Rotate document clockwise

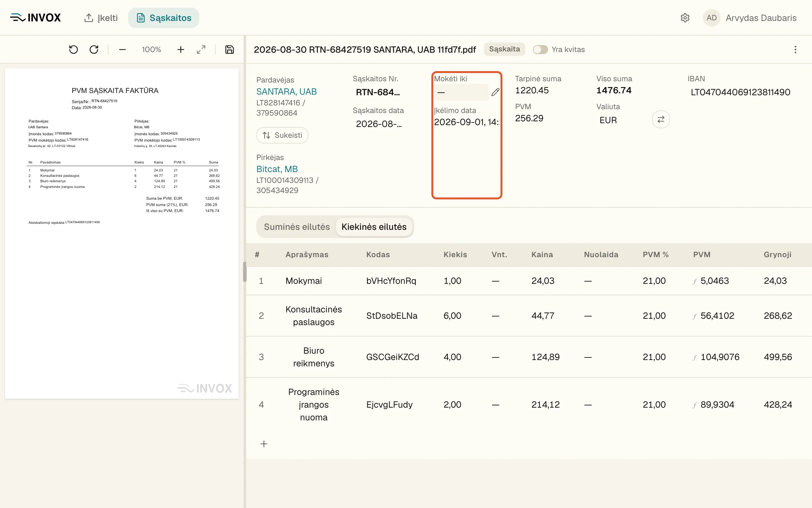click(94, 50)
